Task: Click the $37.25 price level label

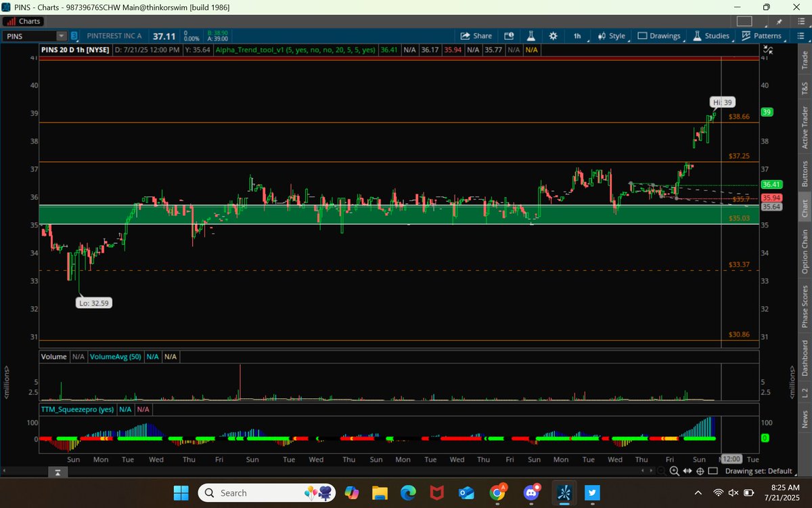Action: tap(739, 156)
